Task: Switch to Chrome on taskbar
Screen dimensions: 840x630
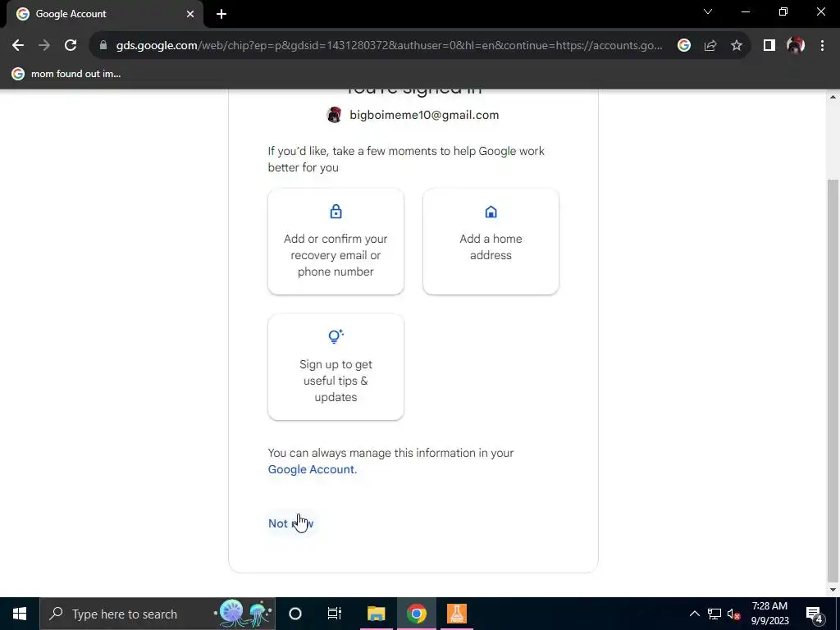Action: 416,614
